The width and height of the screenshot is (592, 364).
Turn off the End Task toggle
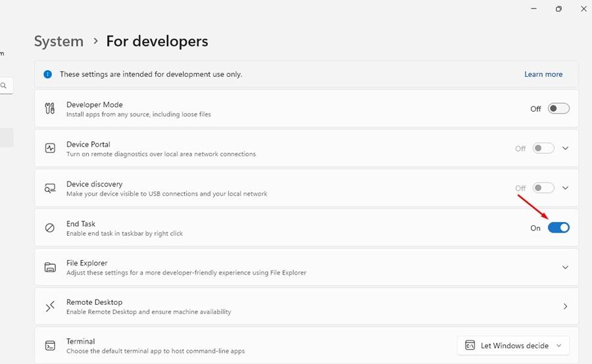tap(558, 227)
